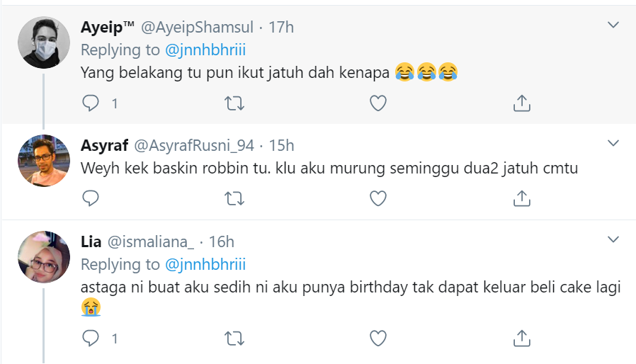This screenshot has height=364, width=636.
Task: Retweet Asyraf's tweet
Action: 234,198
